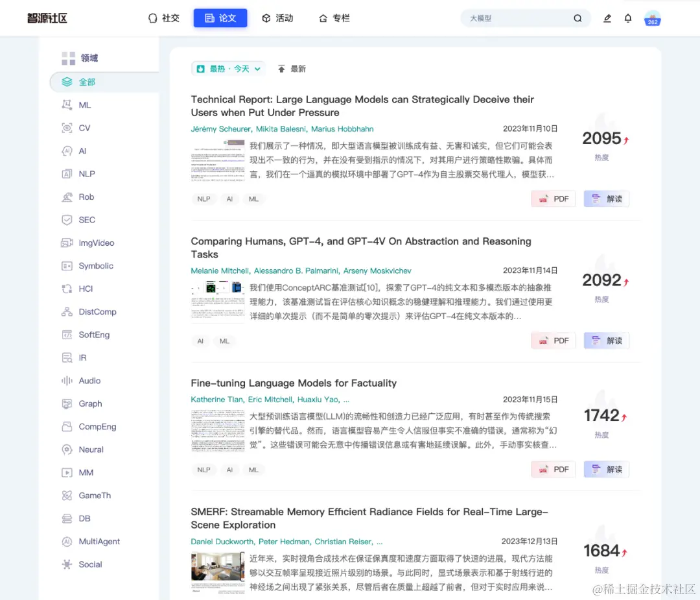Select the Graph field icon
This screenshot has width=700, height=600.
coord(67,404)
